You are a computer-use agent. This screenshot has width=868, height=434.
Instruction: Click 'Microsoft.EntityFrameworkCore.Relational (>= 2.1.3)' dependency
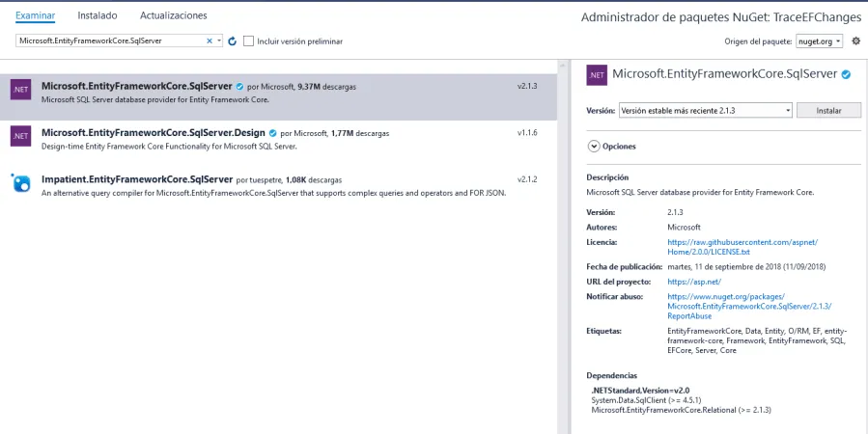click(681, 410)
